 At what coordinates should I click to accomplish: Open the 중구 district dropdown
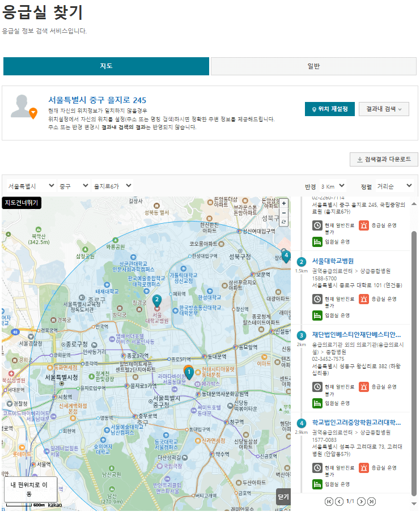[x=73, y=186]
